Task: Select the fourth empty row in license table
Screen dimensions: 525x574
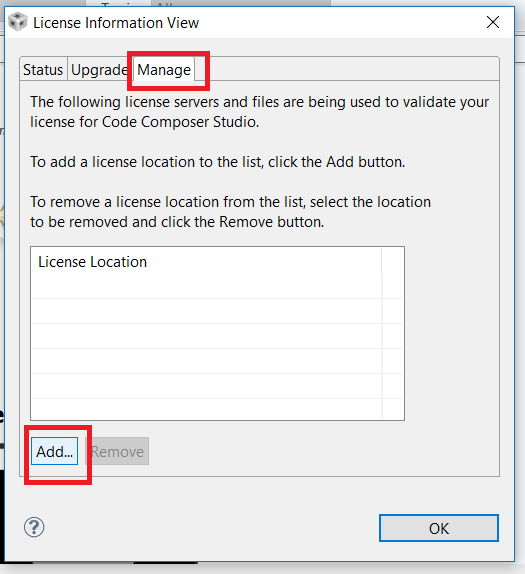Action: (217, 361)
